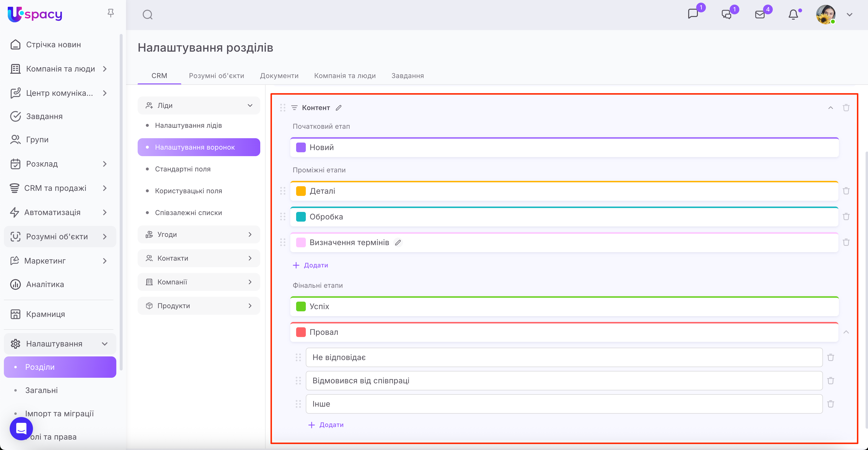Open the support chat widget
Image resolution: width=868 pixels, height=450 pixels.
(x=21, y=428)
